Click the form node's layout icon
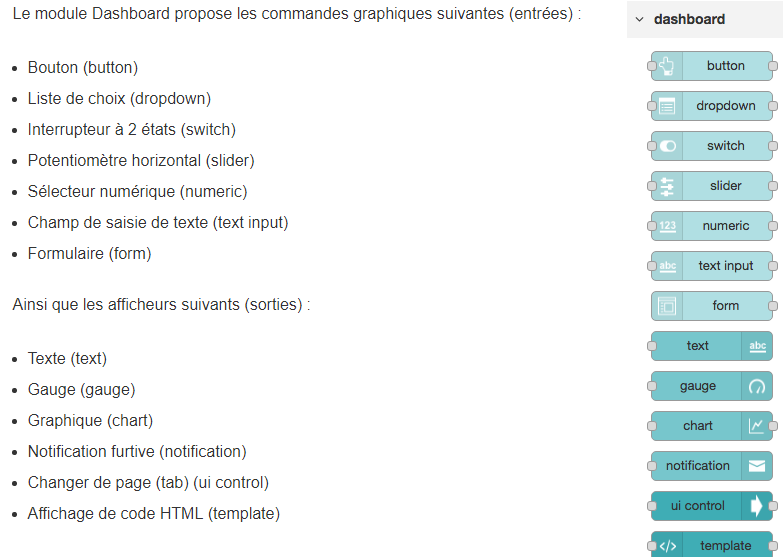This screenshot has width=783, height=557. tap(667, 306)
